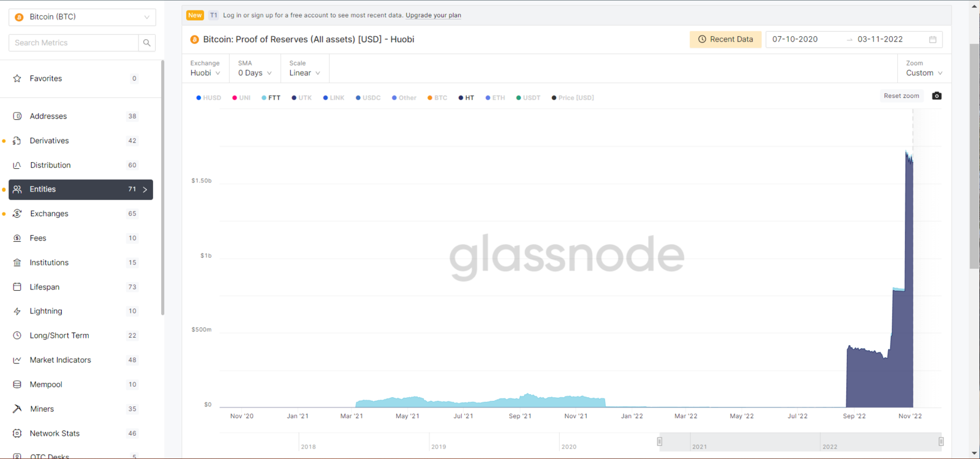Open the Exchange Huobi dropdown
Screen dimensions: 980x459
(205, 73)
